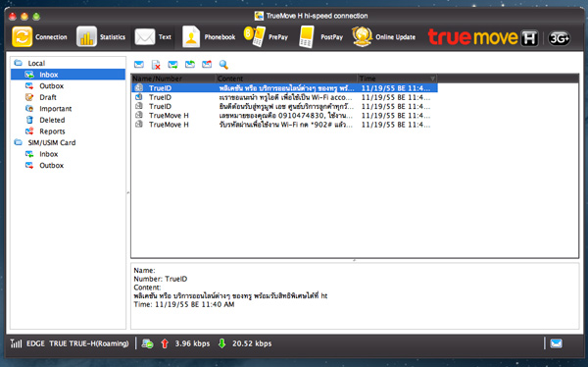The width and height of the screenshot is (588, 367).
Task: Click the red upload arrow icon
Action: point(165,343)
